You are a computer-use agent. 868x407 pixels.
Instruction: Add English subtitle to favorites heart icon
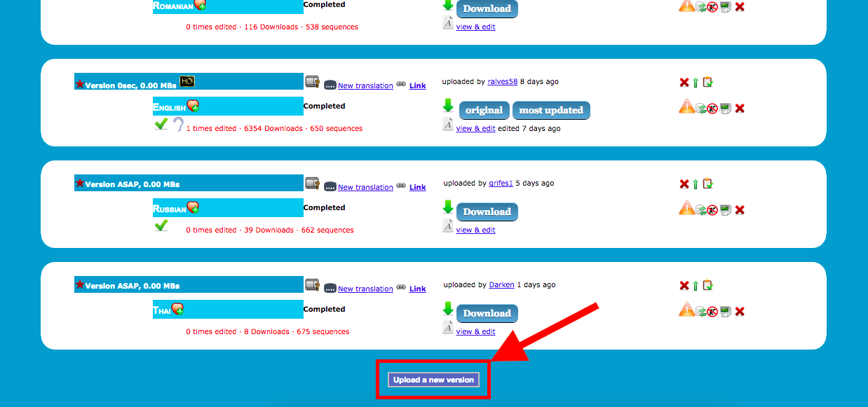[x=193, y=106]
